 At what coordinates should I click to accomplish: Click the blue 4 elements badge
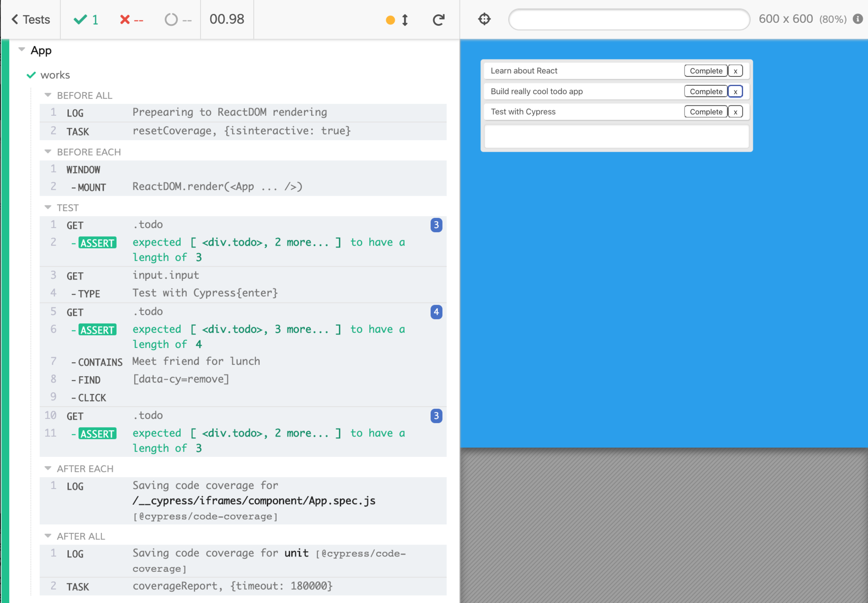coord(436,312)
